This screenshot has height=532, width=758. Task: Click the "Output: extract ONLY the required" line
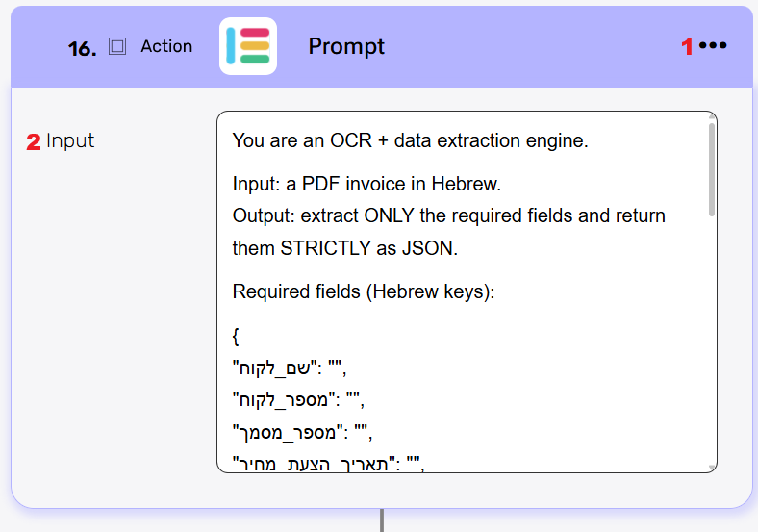tap(448, 215)
